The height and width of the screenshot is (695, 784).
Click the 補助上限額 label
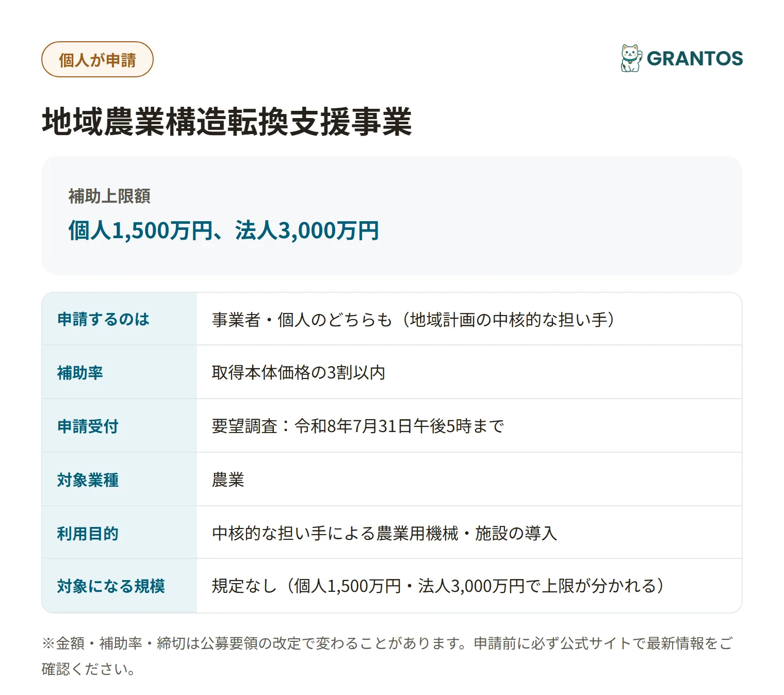pyautogui.click(x=109, y=196)
